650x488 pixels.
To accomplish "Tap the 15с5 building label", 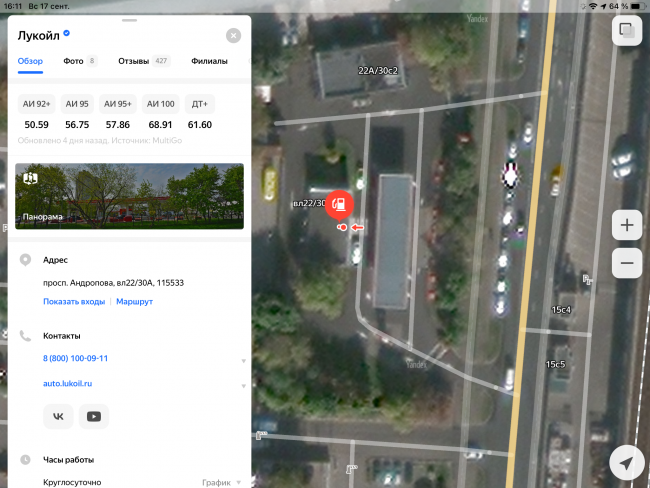I will pos(555,364).
